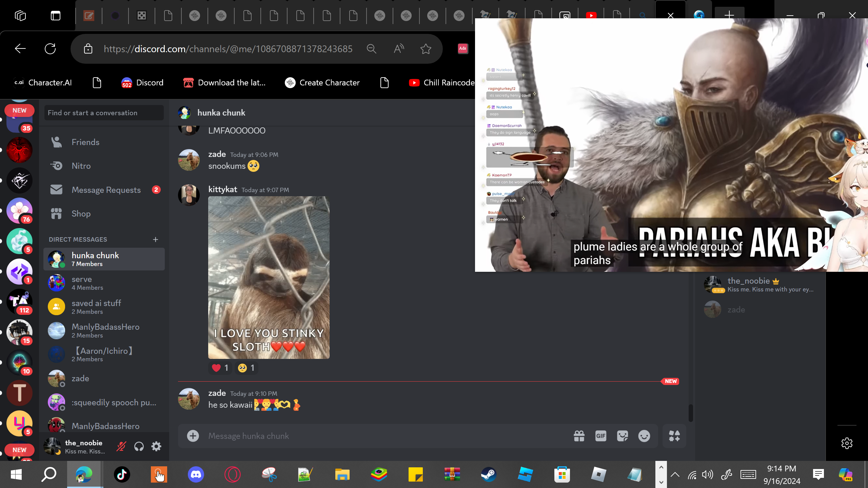Click the browser back arrow

tap(20, 49)
